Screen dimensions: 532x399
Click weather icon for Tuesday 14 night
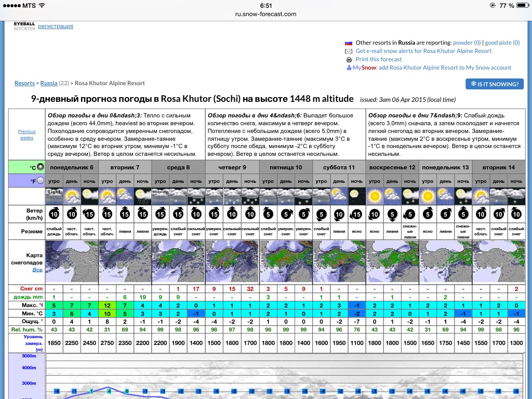point(516,196)
